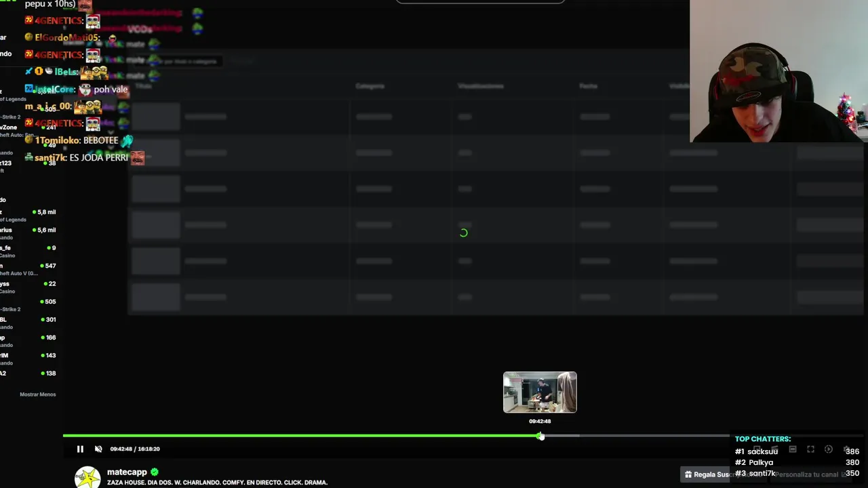
Task: Open matecapp channel avatar
Action: (x=87, y=477)
